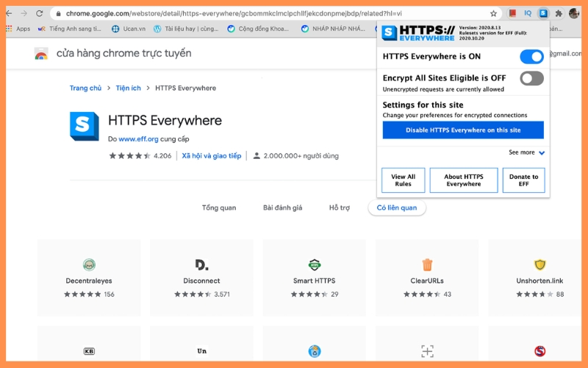Click the Disconnect card title
Viewport: 588px width, 368px height.
[x=201, y=281]
